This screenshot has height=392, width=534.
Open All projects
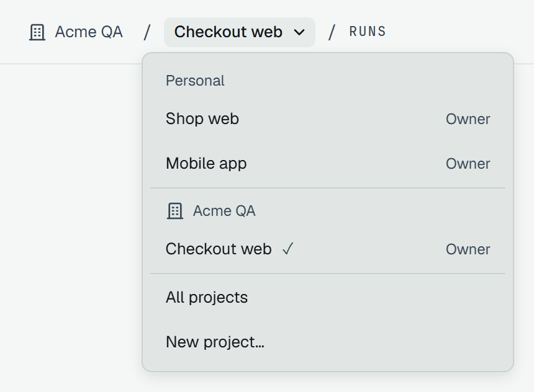click(328, 297)
